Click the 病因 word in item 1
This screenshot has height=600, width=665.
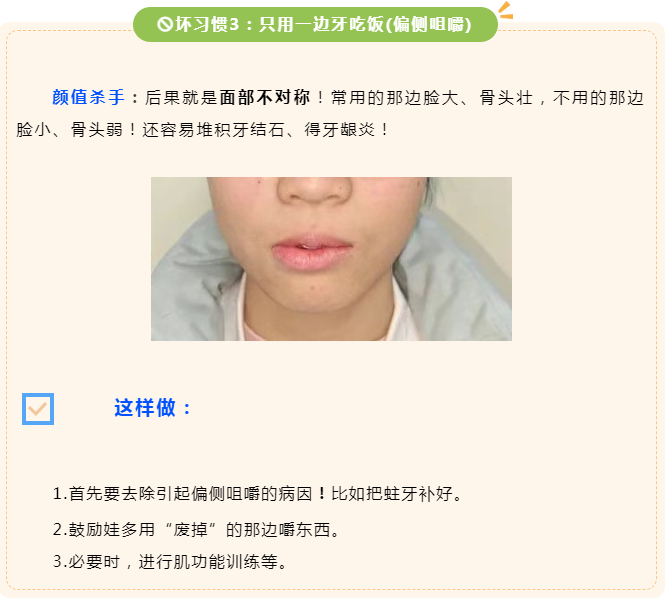(295, 494)
